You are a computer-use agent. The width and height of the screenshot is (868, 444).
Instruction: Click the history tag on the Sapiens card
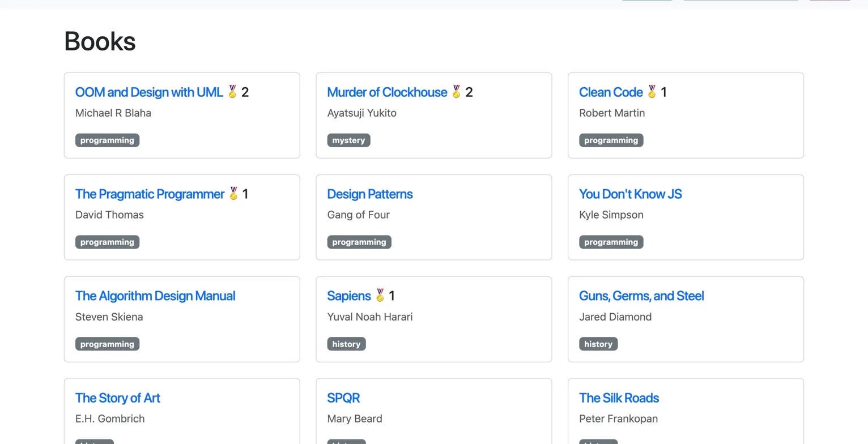[346, 344]
